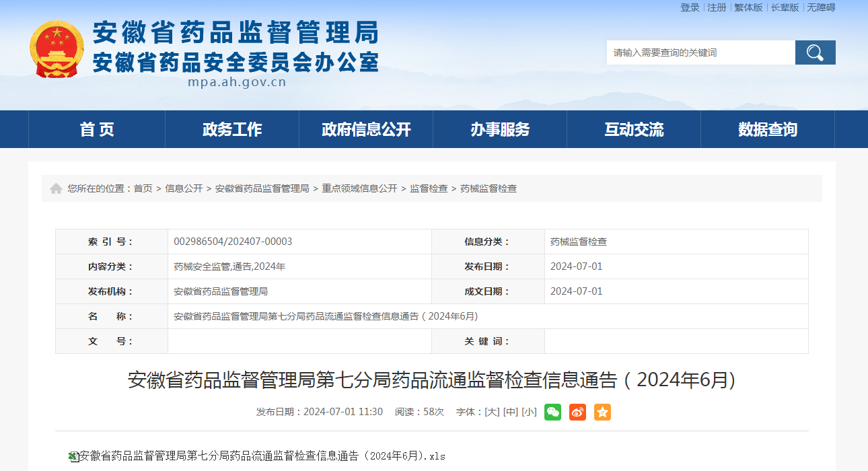Screen dimensions: 868x471
Task: Download the 2024年6月 xls attachment
Action: pos(262,456)
